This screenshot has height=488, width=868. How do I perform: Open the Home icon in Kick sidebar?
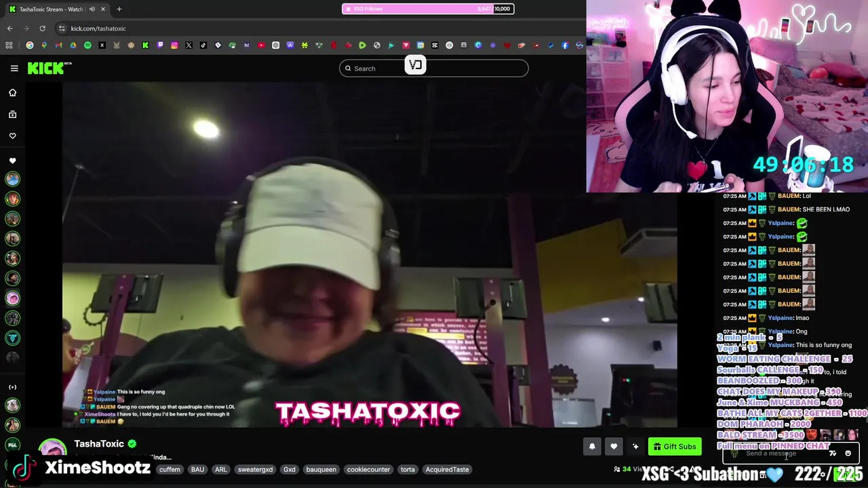tap(12, 93)
